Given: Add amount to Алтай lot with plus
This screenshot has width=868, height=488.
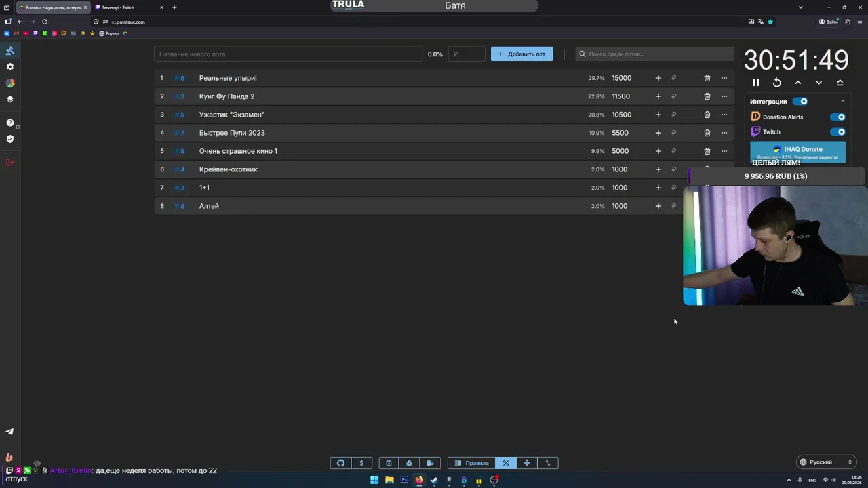Looking at the screenshot, I should coord(658,206).
